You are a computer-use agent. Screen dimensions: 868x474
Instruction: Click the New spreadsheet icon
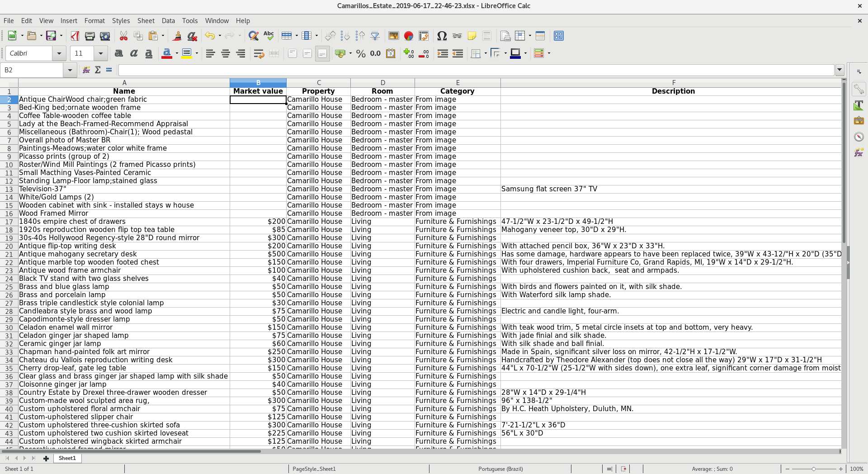[x=12, y=36]
